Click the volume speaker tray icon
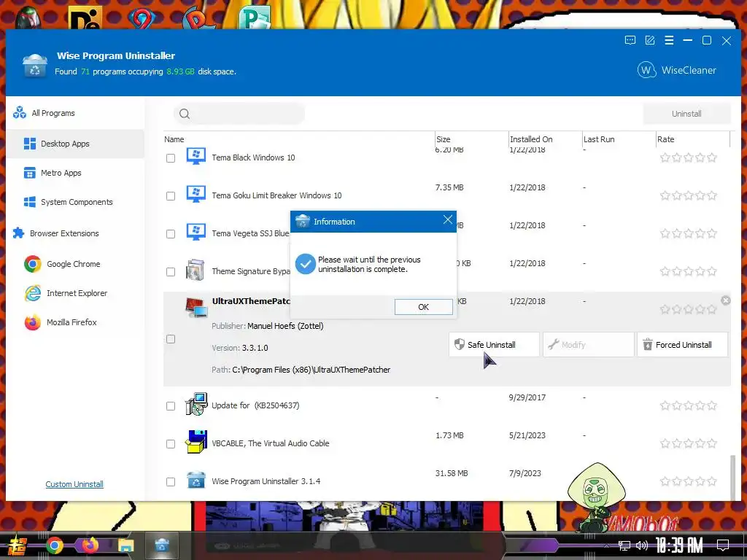The height and width of the screenshot is (560, 747). pos(642,545)
